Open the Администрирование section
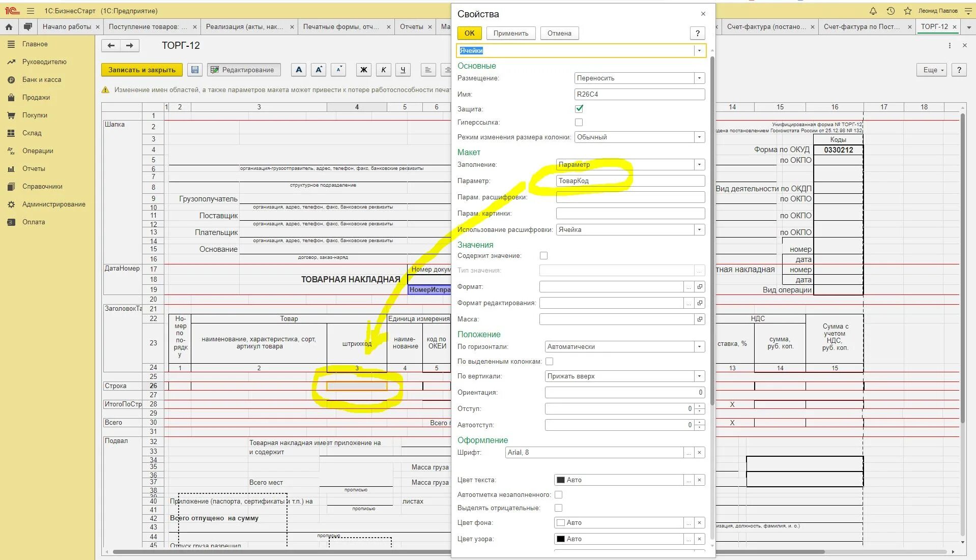The width and height of the screenshot is (976, 560). click(54, 204)
